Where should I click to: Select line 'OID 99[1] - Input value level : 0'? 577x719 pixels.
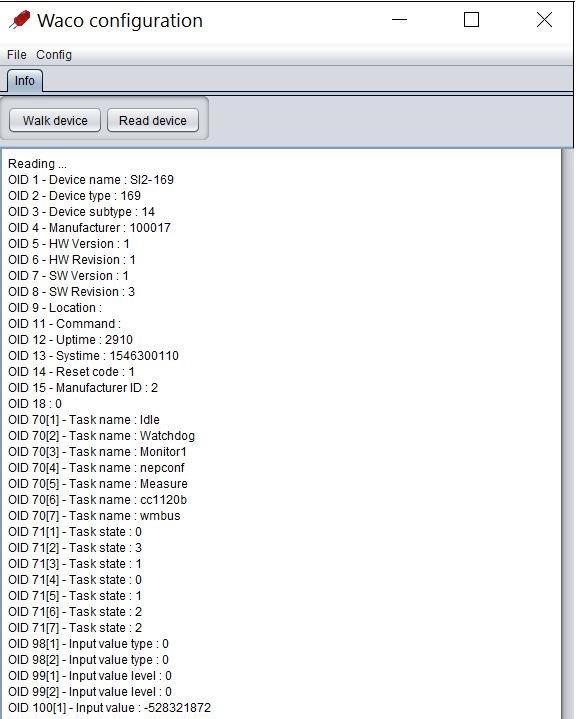(90, 676)
